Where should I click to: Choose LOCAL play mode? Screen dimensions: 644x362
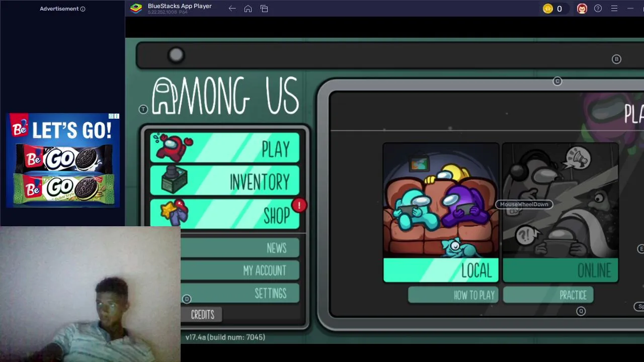pyautogui.click(x=441, y=213)
